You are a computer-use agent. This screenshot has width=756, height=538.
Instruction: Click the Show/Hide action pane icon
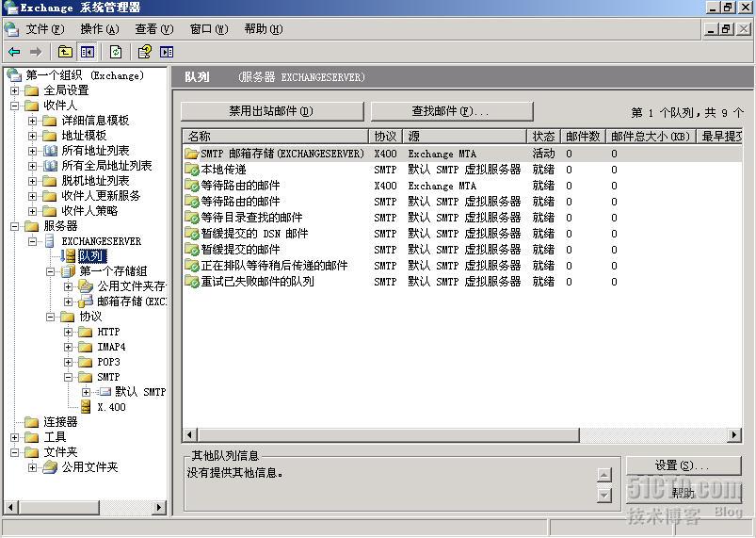[x=167, y=52]
